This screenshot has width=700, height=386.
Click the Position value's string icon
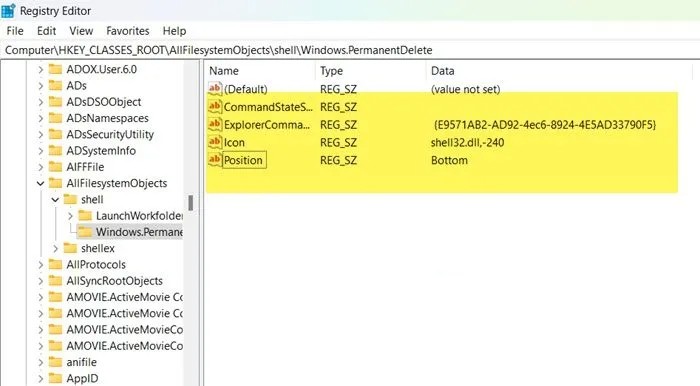tap(215, 160)
